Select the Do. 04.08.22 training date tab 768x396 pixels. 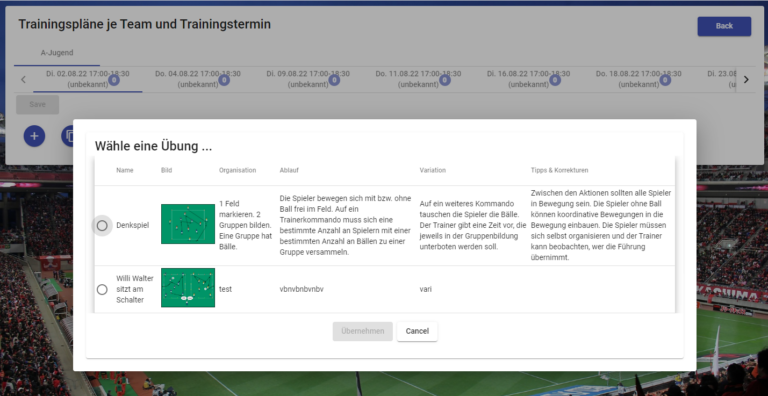coord(198,79)
